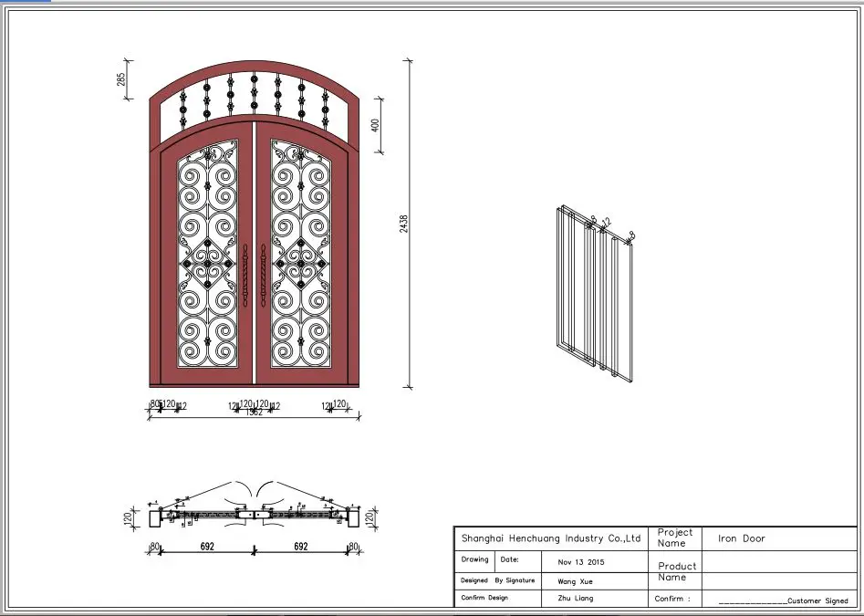The width and height of the screenshot is (864, 616).
Task: Click the Nov 13 2015 date value
Action: pos(581,562)
